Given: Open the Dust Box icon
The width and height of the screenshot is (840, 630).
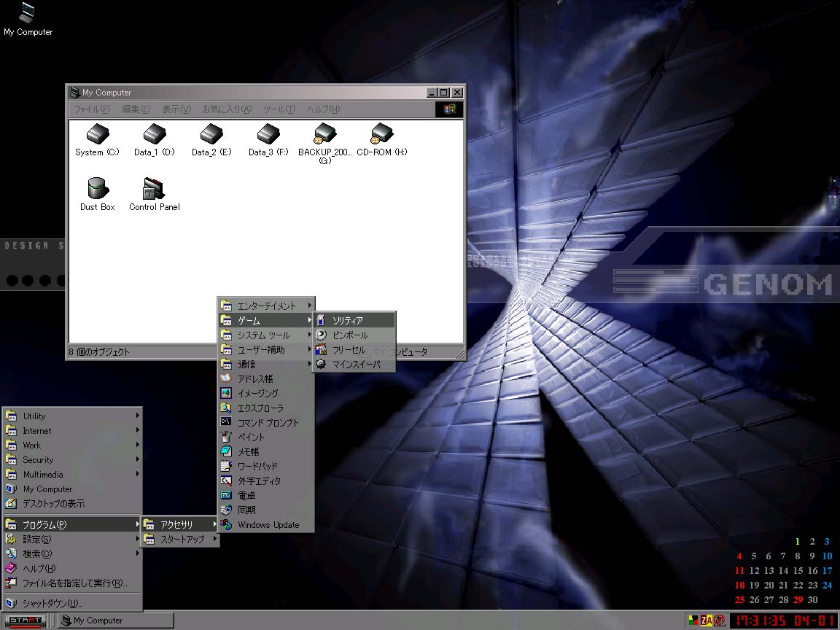Looking at the screenshot, I should pyautogui.click(x=97, y=190).
